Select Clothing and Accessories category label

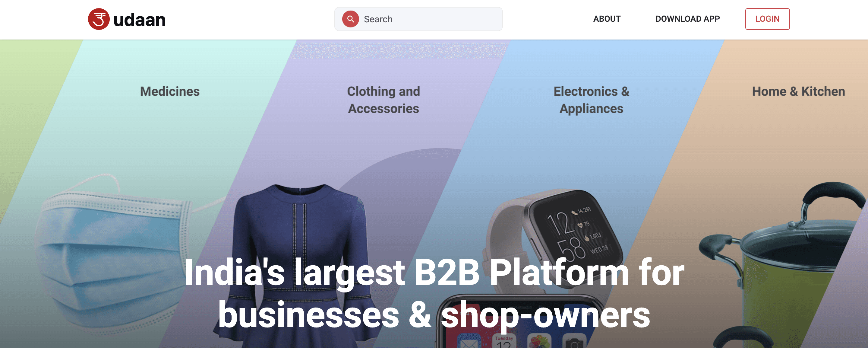click(x=383, y=100)
